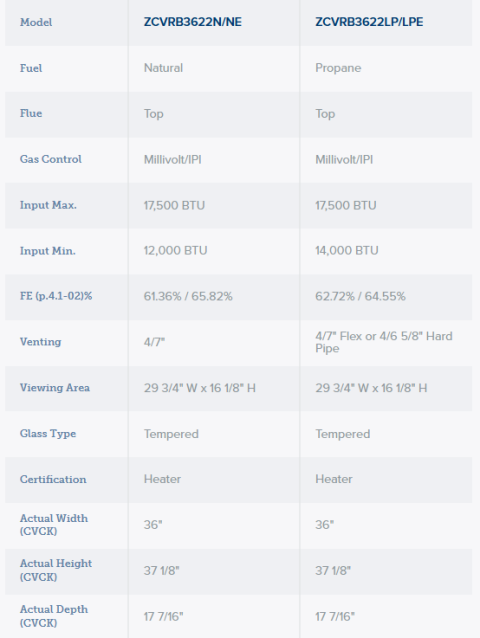Viewport: 480px width, 638px height.
Task: Click the ZCVRB3622LP/LPE model header
Action: [369, 22]
